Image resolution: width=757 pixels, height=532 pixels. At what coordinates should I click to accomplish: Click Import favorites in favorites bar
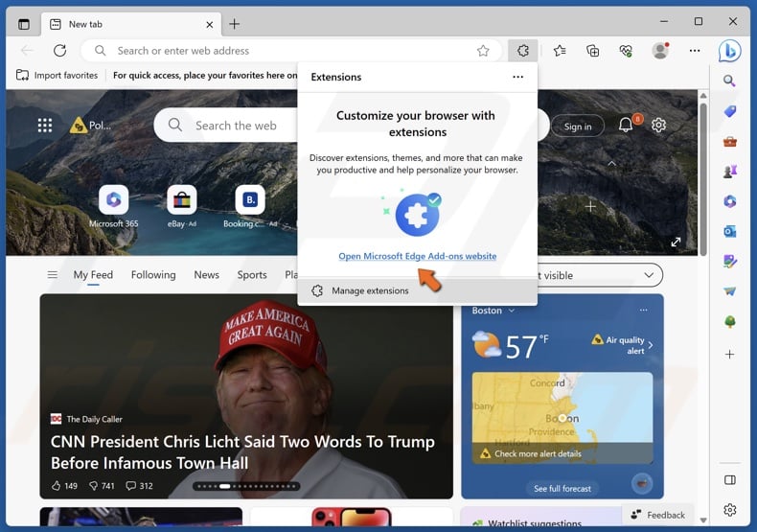tap(57, 76)
